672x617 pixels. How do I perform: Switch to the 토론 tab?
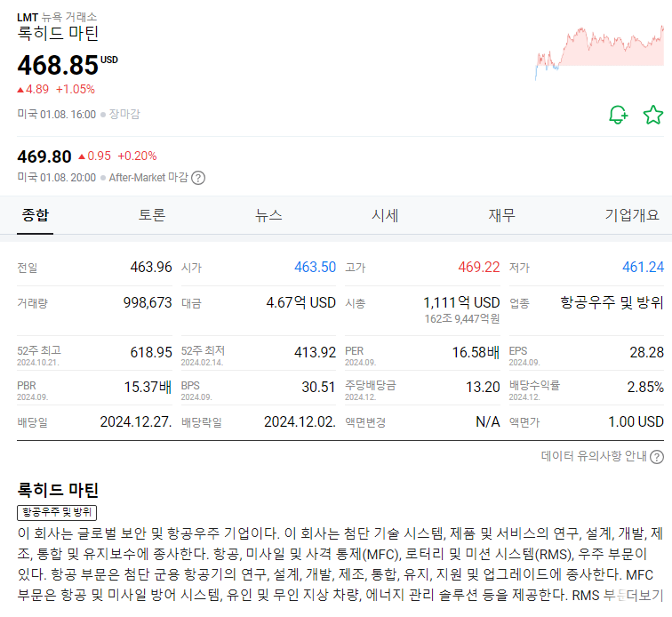pyautogui.click(x=152, y=215)
